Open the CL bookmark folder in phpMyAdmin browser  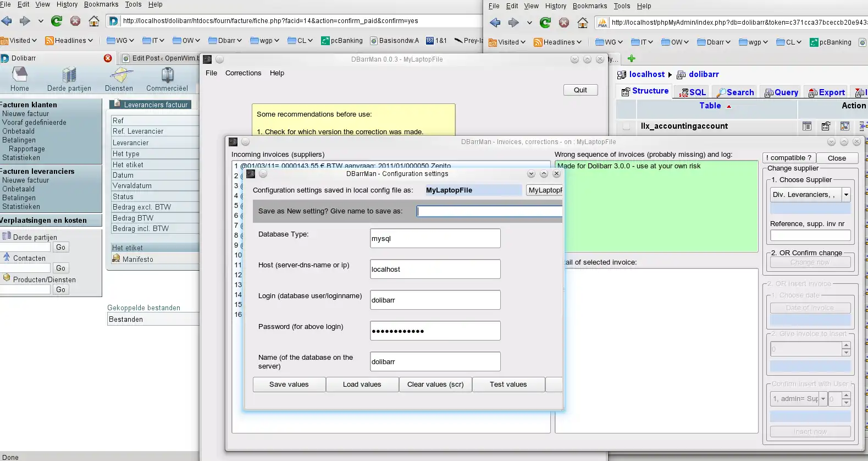[x=788, y=42]
